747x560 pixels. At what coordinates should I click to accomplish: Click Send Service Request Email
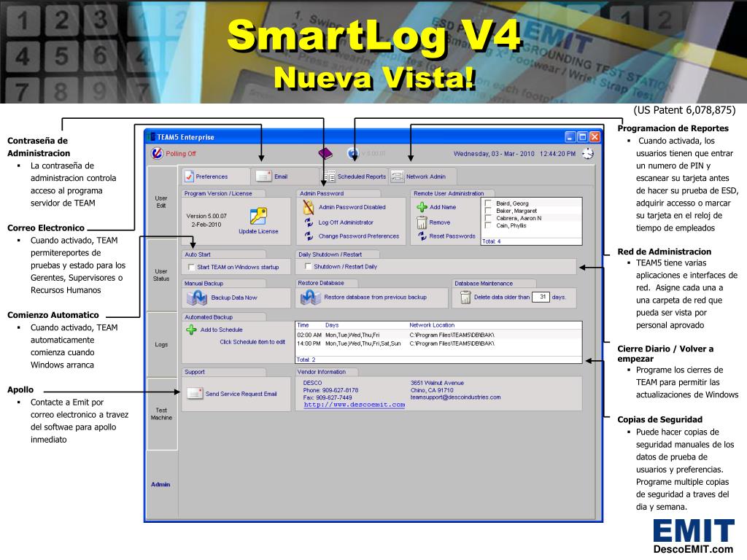coord(241,394)
